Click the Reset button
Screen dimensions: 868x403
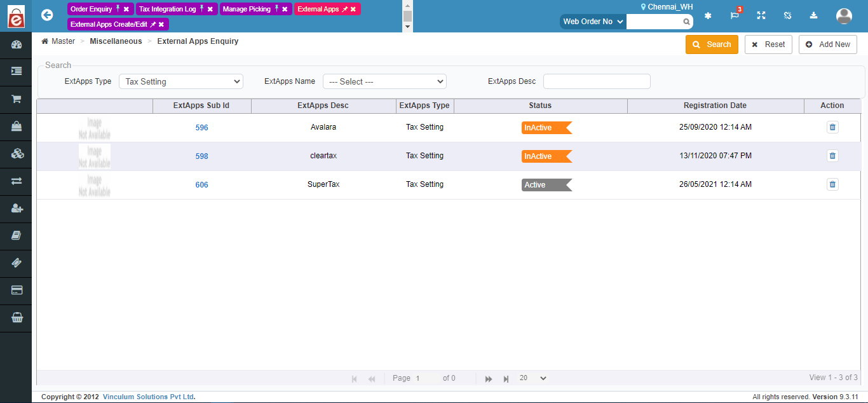tap(768, 44)
